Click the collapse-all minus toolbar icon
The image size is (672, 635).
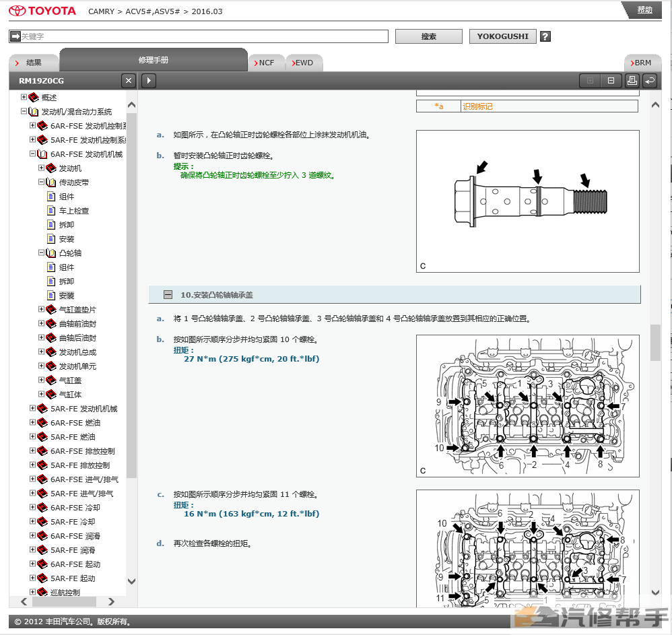pos(611,81)
